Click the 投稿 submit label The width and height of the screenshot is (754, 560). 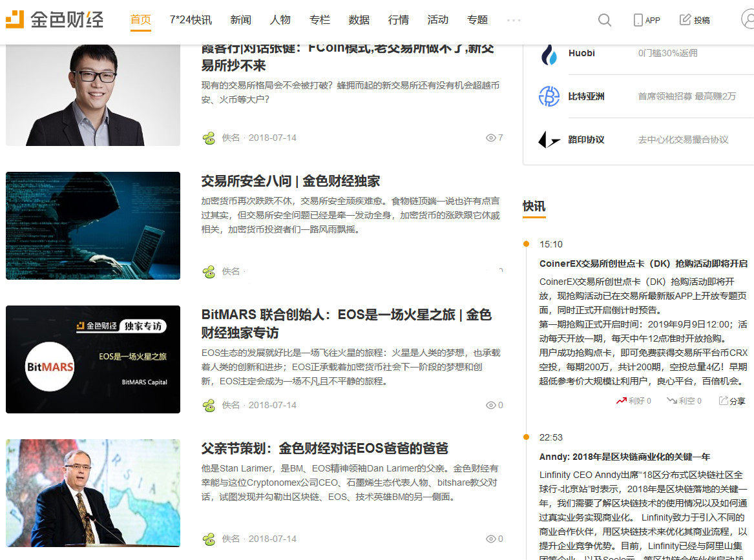tap(702, 20)
